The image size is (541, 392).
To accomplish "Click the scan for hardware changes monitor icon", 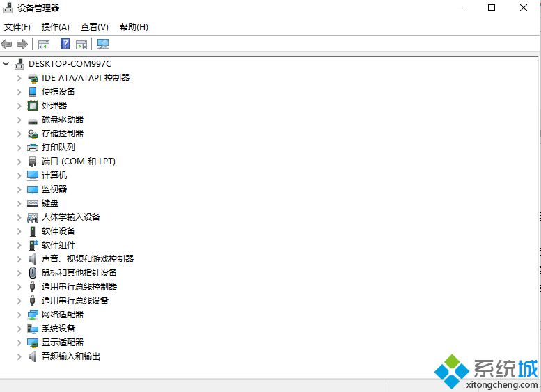I will point(103,44).
